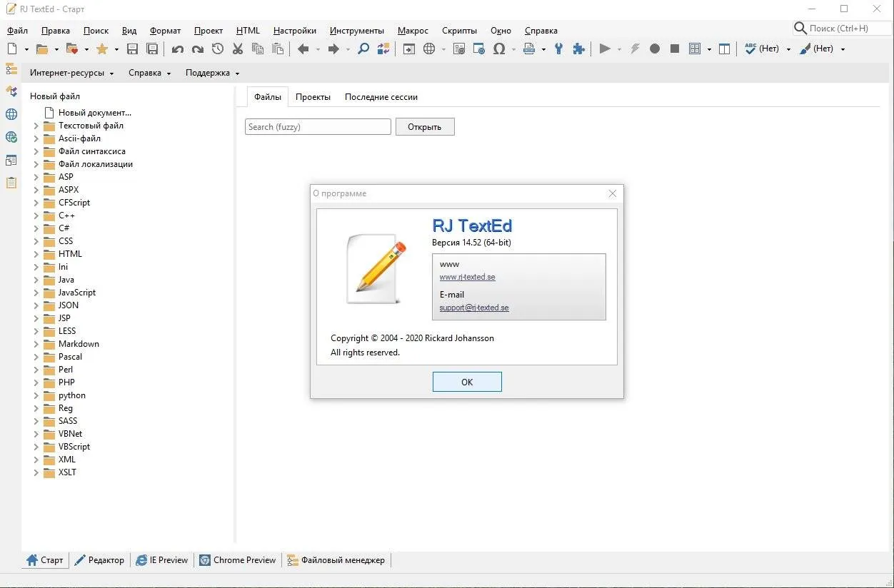Click the Omega special character icon
This screenshot has height=588, width=894.
tap(499, 49)
